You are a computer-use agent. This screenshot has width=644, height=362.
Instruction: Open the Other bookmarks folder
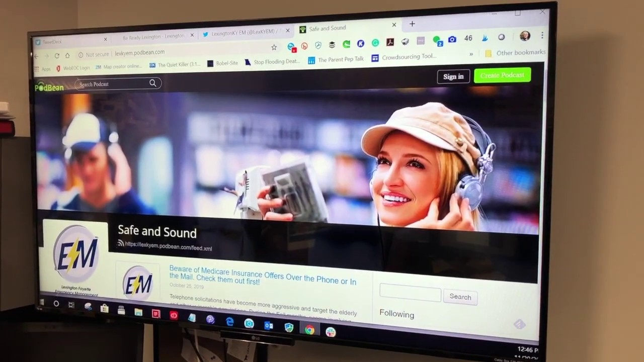pos(515,52)
